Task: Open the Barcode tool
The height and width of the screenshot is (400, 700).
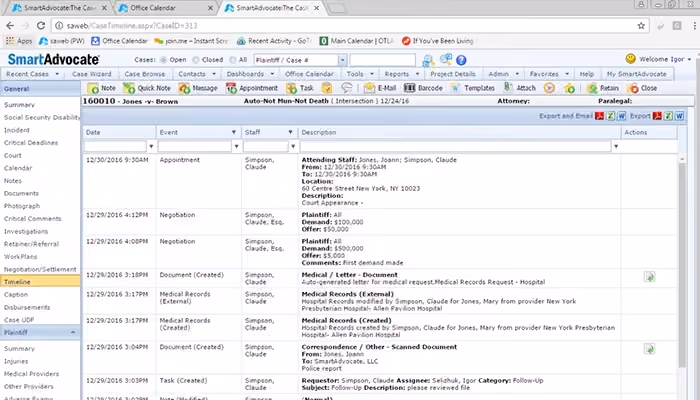Action: pos(423,88)
